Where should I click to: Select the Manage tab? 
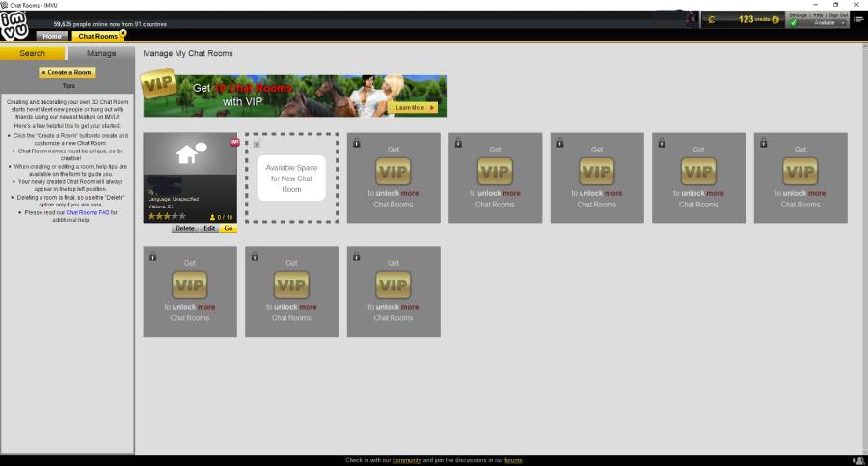tap(100, 53)
